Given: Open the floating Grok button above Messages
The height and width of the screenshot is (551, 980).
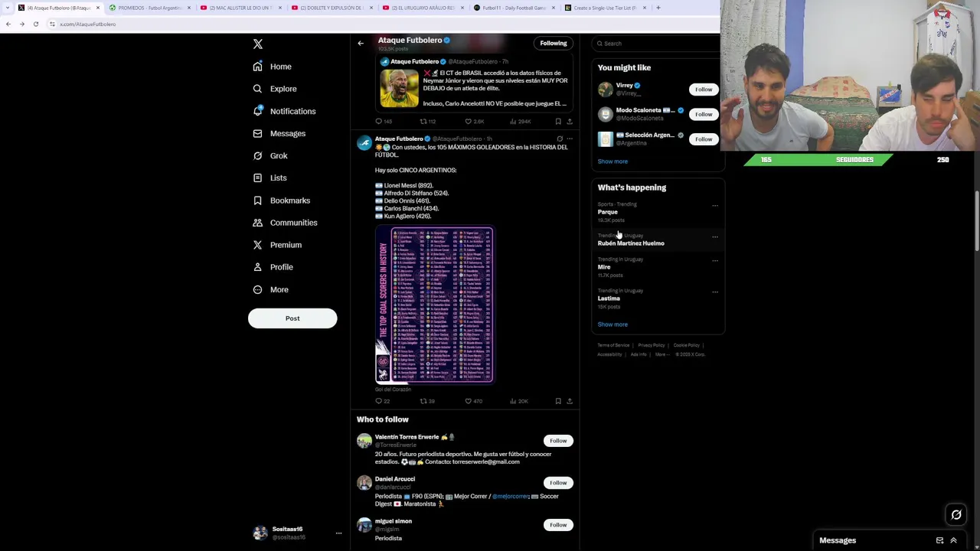Looking at the screenshot, I should point(956,515).
